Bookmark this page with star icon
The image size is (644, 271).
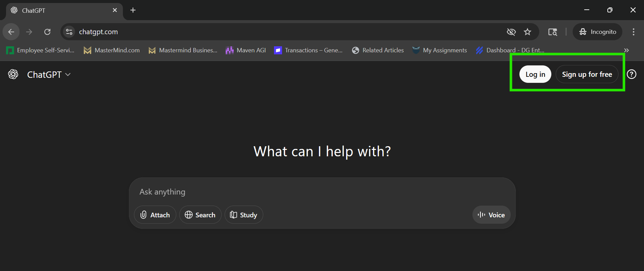pos(527,32)
